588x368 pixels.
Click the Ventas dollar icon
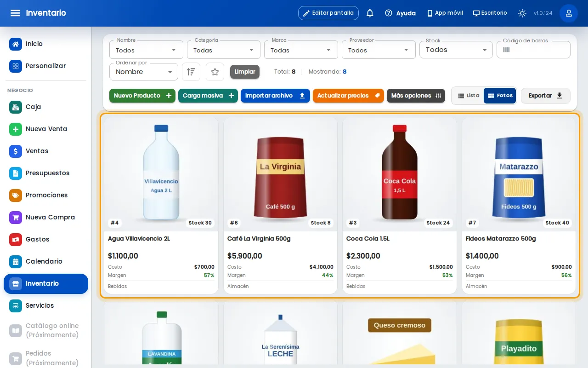point(16,151)
